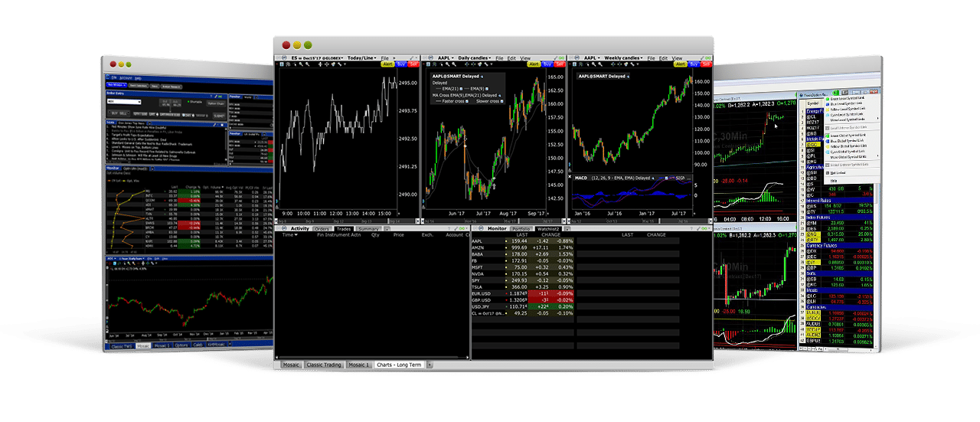Click Alert button in the Daily candles chart

pos(534,64)
